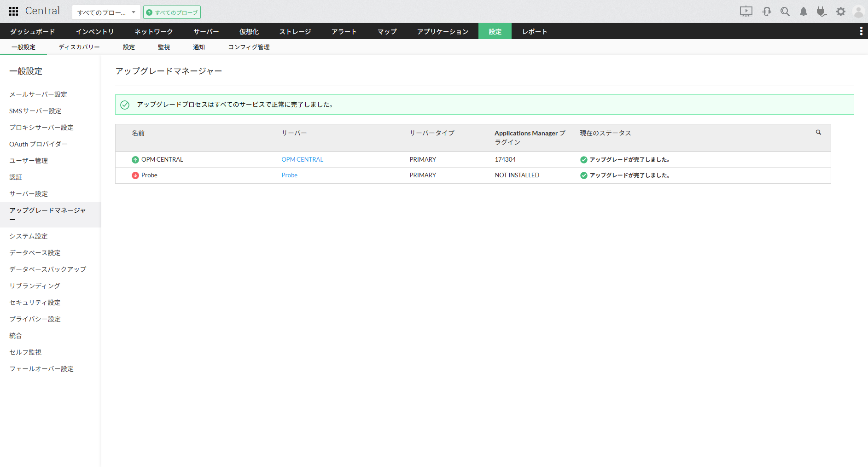The image size is (868, 467).
Task: Switch to the 通知 sub-tab
Action: click(199, 47)
